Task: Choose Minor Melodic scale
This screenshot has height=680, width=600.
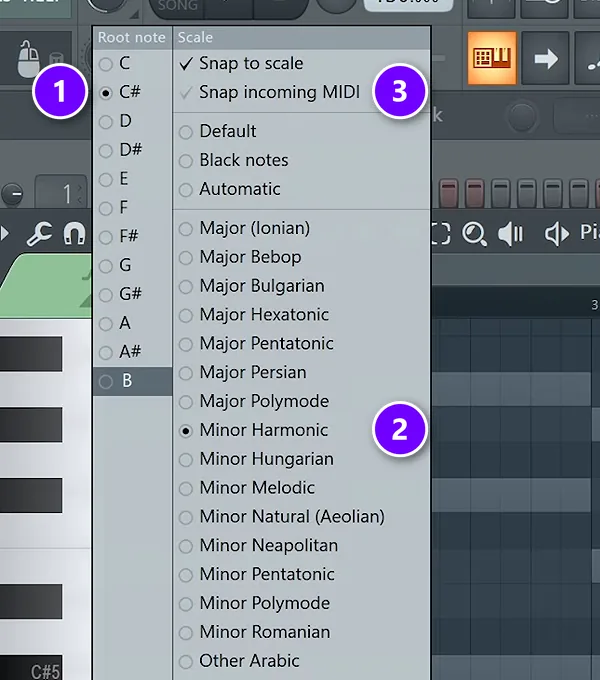Action: click(x=301, y=488)
